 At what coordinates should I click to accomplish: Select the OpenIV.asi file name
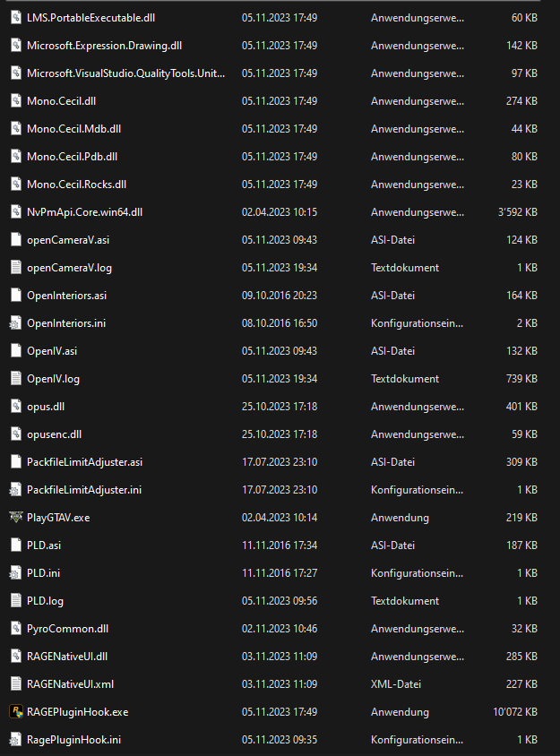click(x=52, y=351)
